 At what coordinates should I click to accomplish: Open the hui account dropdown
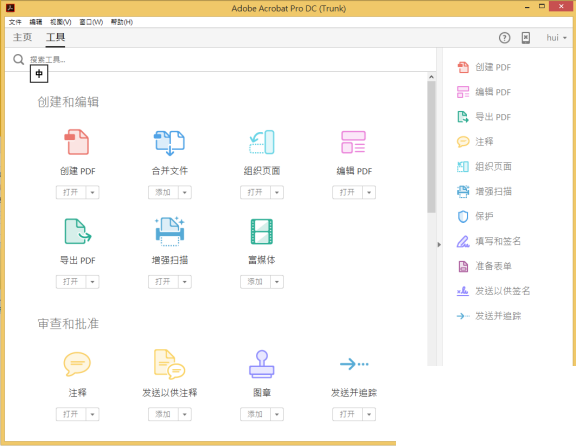click(x=556, y=37)
